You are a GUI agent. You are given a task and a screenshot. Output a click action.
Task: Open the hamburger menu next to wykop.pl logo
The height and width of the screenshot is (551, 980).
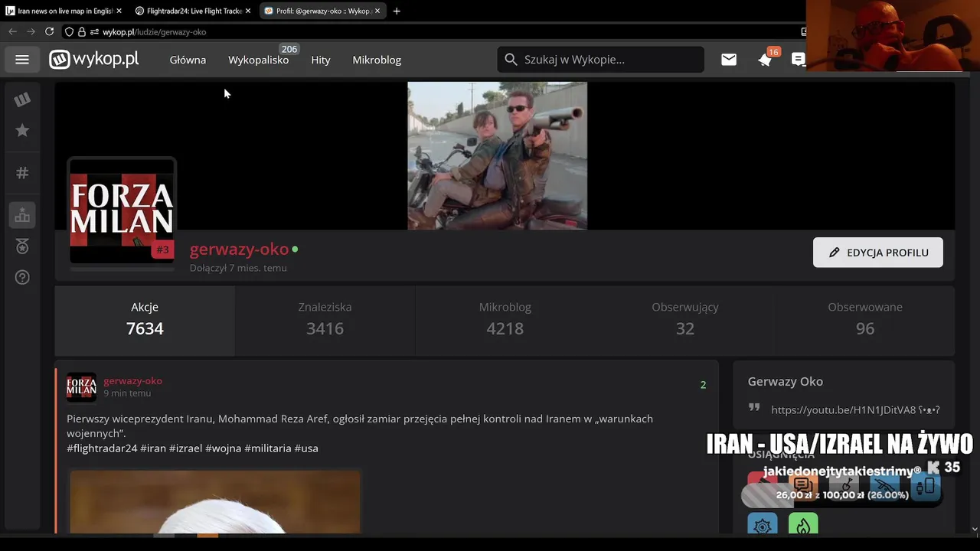click(x=22, y=60)
